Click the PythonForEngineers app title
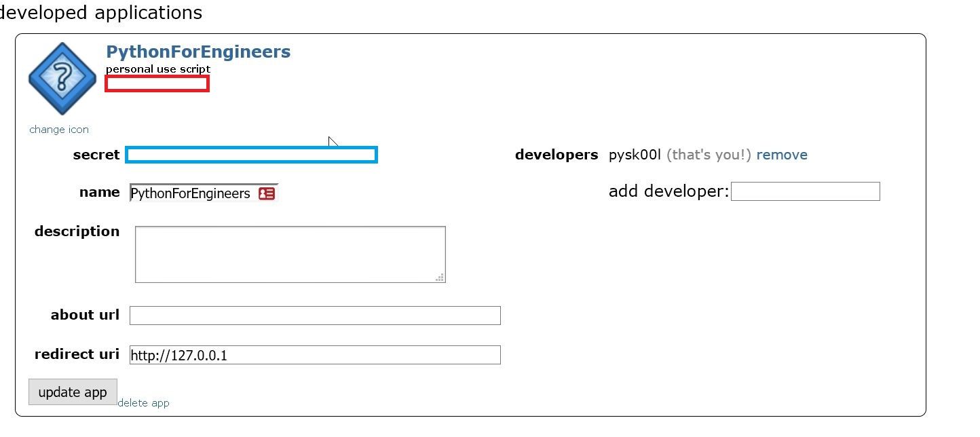 pos(198,52)
